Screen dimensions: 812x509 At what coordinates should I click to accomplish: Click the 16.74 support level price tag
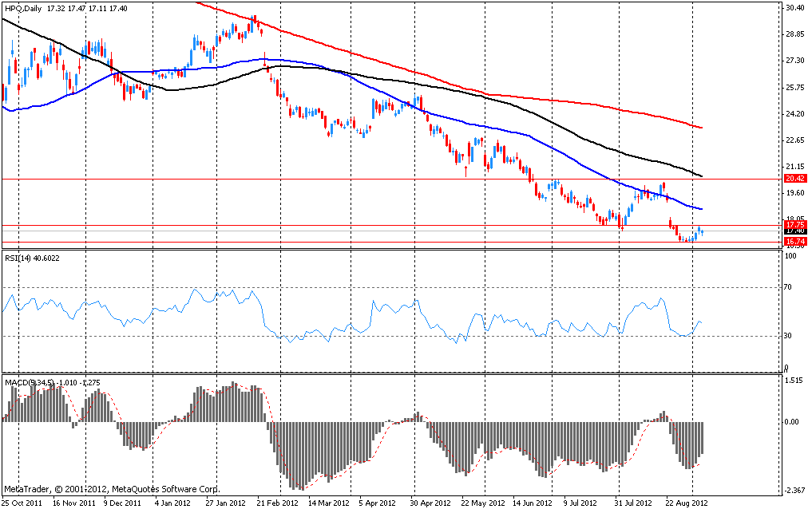pos(794,241)
